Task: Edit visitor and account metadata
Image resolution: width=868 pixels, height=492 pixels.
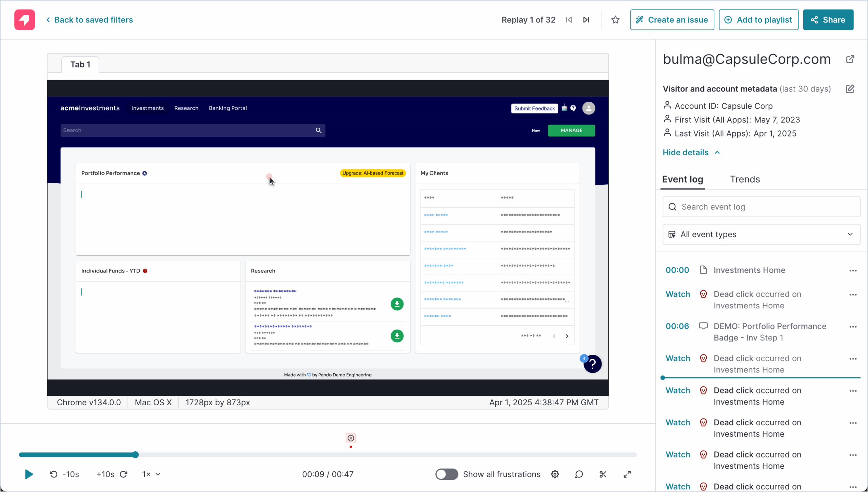Action: point(850,89)
